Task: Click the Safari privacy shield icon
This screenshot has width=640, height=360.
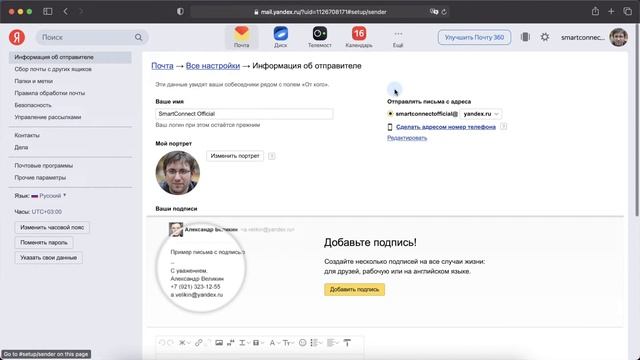Action: [180, 11]
